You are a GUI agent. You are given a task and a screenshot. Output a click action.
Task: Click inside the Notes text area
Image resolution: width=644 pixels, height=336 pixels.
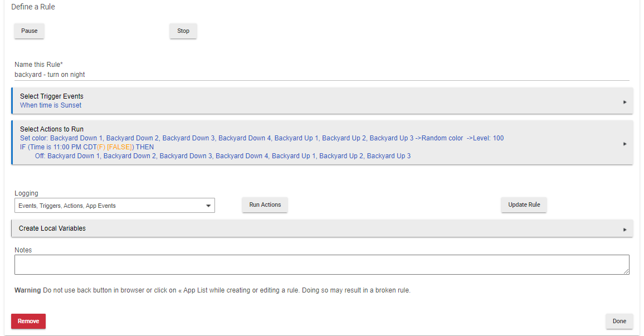(x=321, y=265)
